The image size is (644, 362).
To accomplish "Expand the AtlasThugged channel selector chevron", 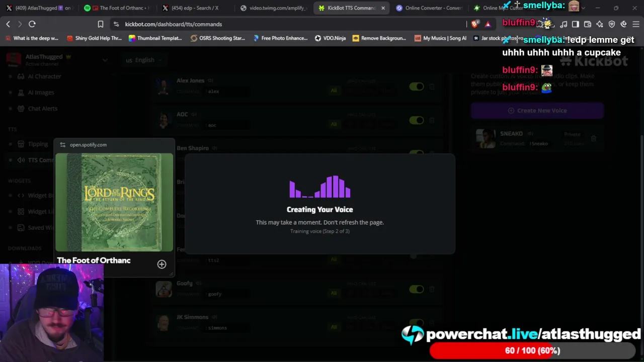I will pyautogui.click(x=105, y=60).
